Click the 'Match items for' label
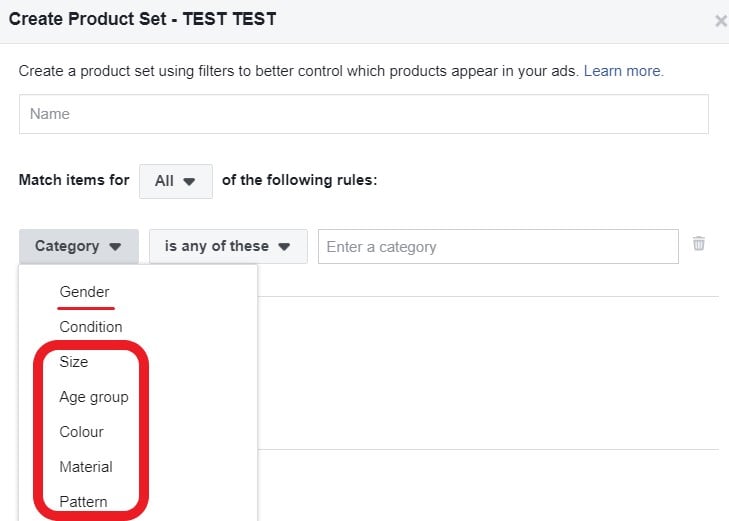 click(x=74, y=181)
